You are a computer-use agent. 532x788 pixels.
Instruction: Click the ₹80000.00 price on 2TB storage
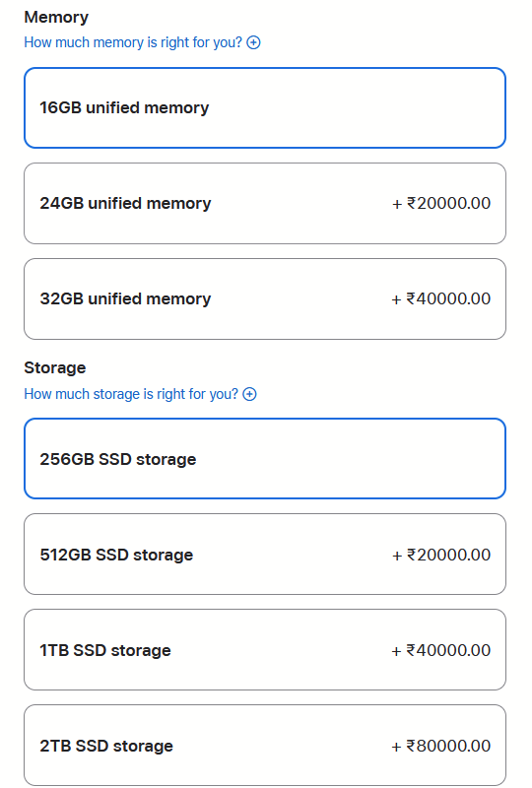point(441,746)
